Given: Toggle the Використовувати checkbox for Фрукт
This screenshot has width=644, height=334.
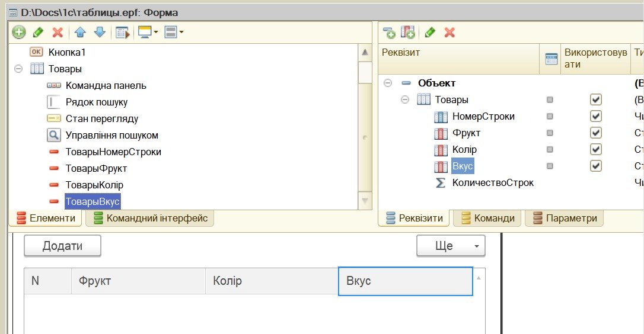Looking at the screenshot, I should click(596, 133).
